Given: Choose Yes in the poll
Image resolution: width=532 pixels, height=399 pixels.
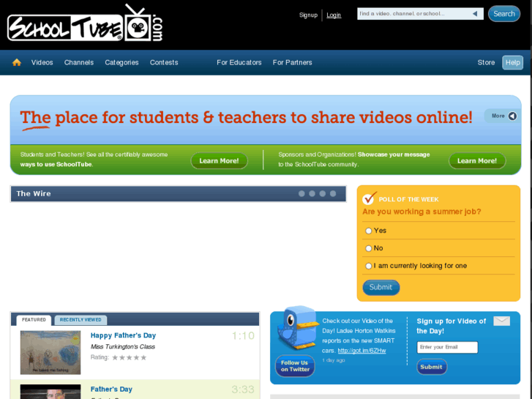Looking at the screenshot, I should [x=369, y=231].
